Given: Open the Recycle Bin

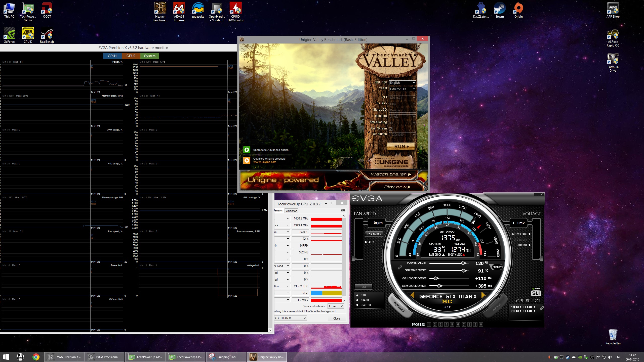Looking at the screenshot, I should pos(613,337).
